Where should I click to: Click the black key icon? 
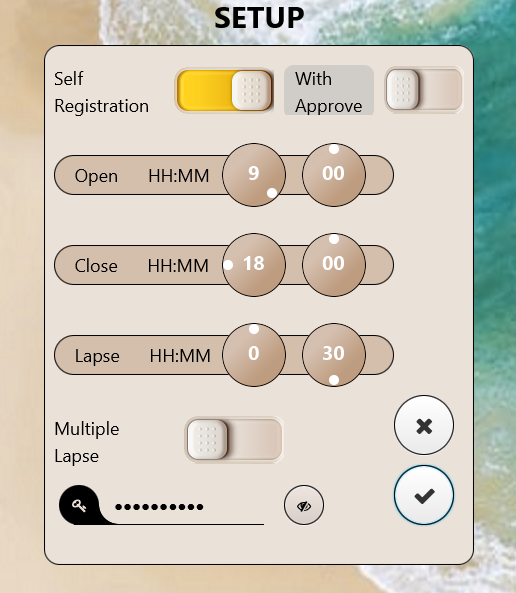(79, 505)
